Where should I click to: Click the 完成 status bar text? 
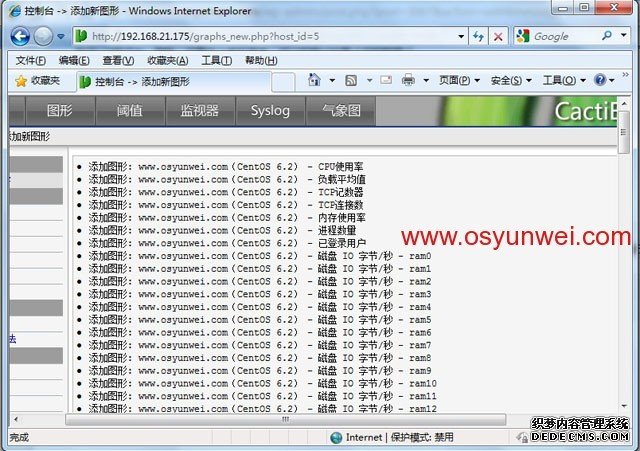[x=19, y=438]
